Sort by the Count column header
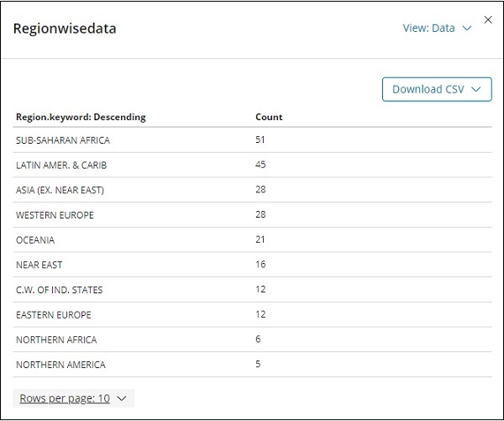The width and height of the screenshot is (504, 421). coord(269,117)
